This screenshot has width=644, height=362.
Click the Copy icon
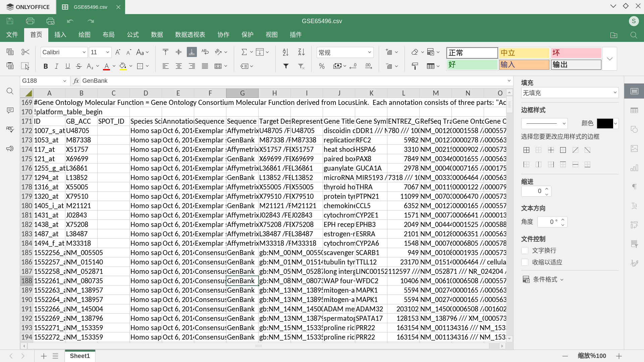(x=10, y=52)
